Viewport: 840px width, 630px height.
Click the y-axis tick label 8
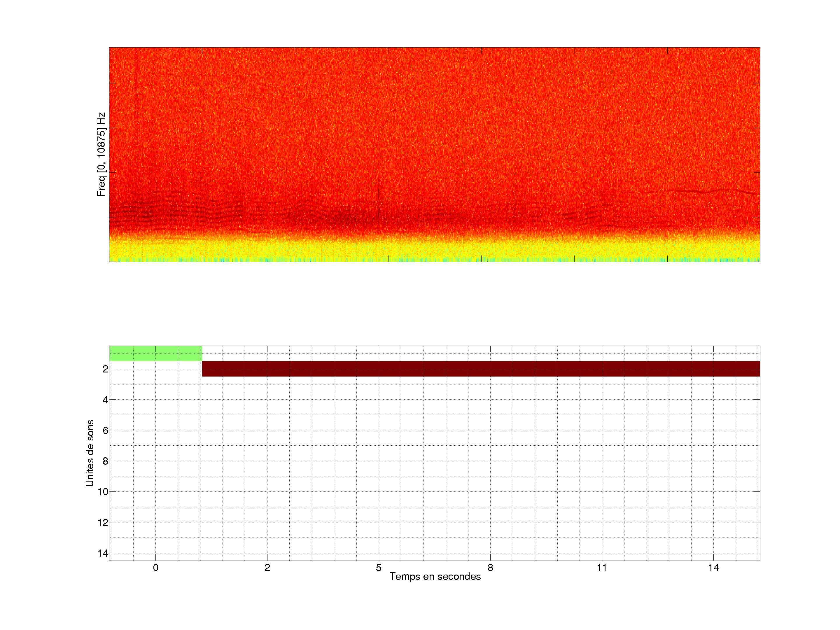pyautogui.click(x=105, y=461)
